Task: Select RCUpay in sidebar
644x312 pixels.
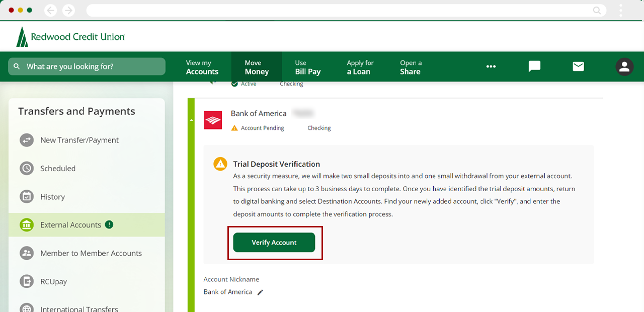Action: (x=87, y=282)
